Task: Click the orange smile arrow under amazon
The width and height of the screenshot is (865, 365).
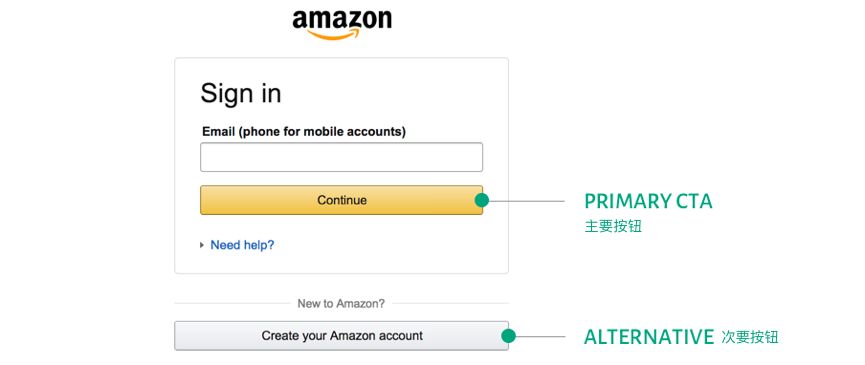Action: coord(334,35)
